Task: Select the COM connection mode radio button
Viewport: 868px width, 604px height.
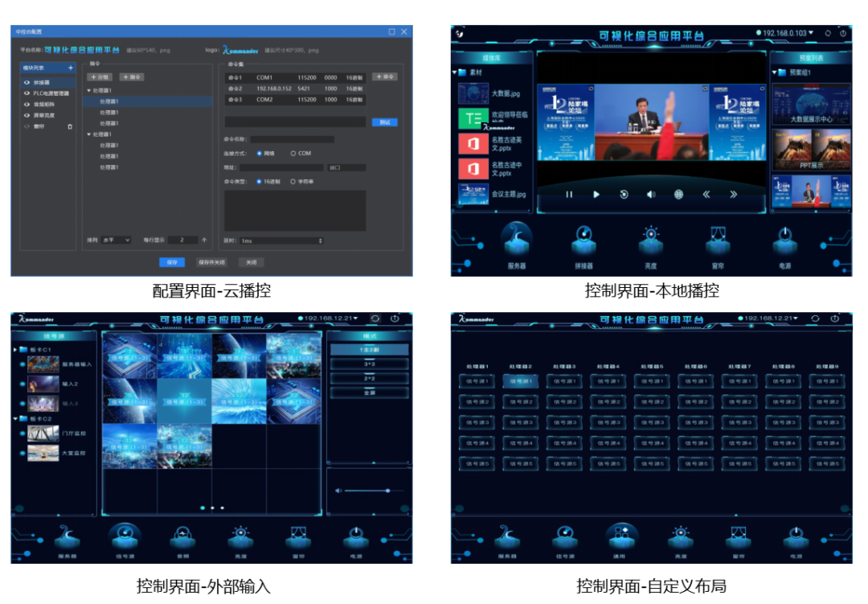Action: point(293,153)
